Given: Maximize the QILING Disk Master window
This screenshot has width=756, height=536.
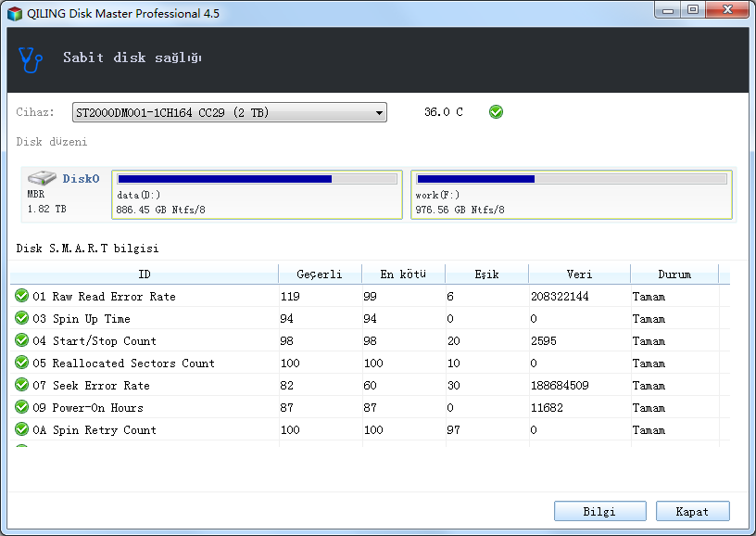Looking at the screenshot, I should click(693, 10).
